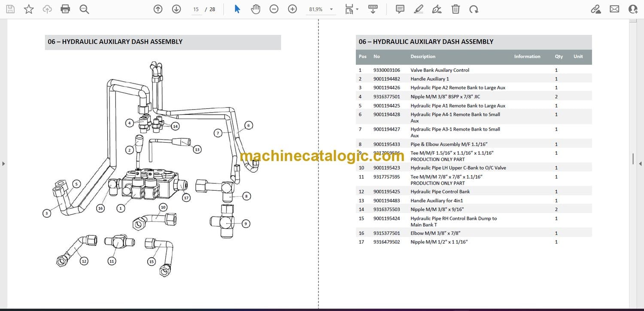Screen dimensions: 644x311
Task: Select 'Nipple M/M 1/2" x 1 1/16"' description
Action: (439, 242)
